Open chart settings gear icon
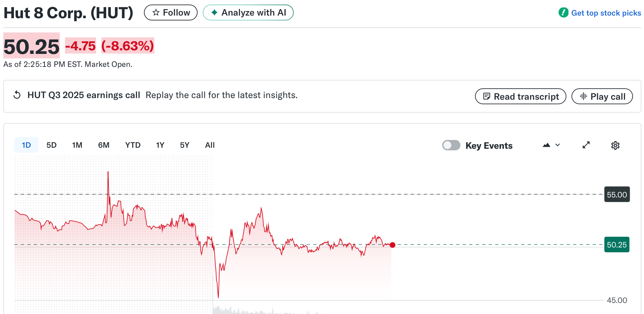Image resolution: width=644 pixels, height=314 pixels. click(615, 145)
